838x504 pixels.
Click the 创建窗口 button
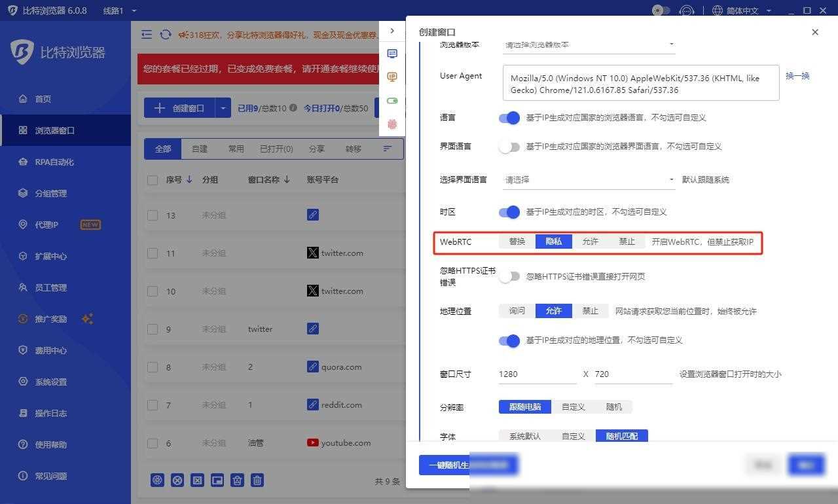(180, 108)
